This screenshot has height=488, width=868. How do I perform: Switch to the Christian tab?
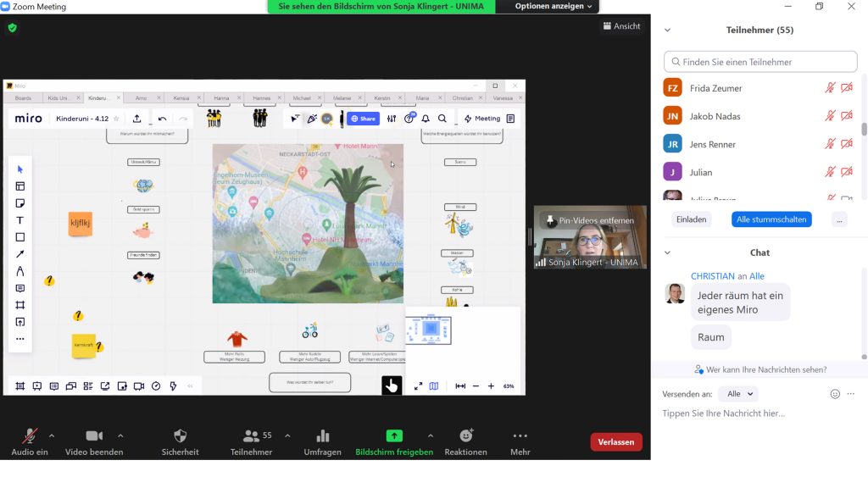click(x=462, y=98)
